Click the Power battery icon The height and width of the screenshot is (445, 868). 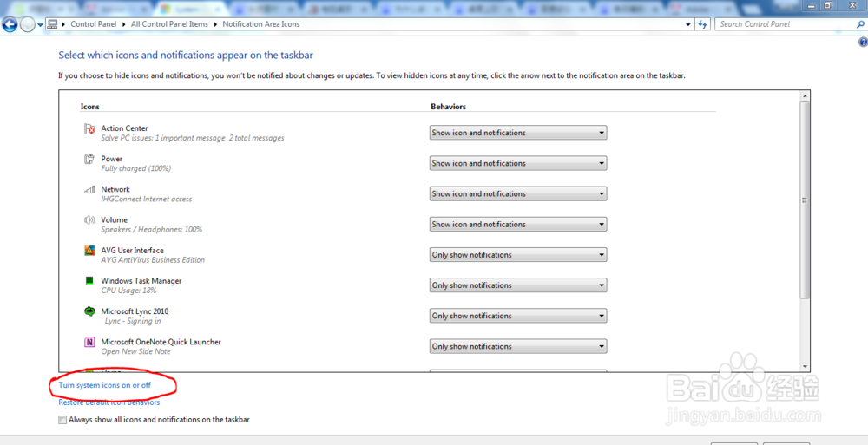(89, 159)
